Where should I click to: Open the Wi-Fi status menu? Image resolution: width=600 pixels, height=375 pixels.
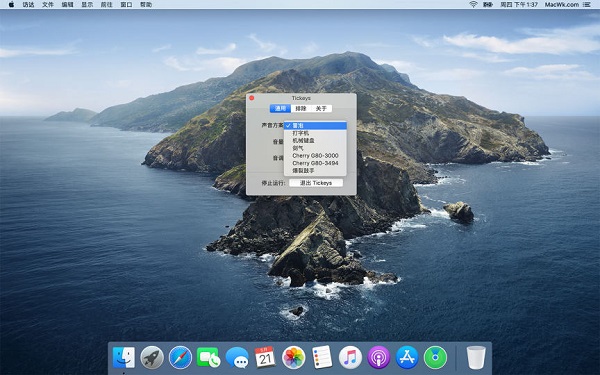[x=473, y=5]
